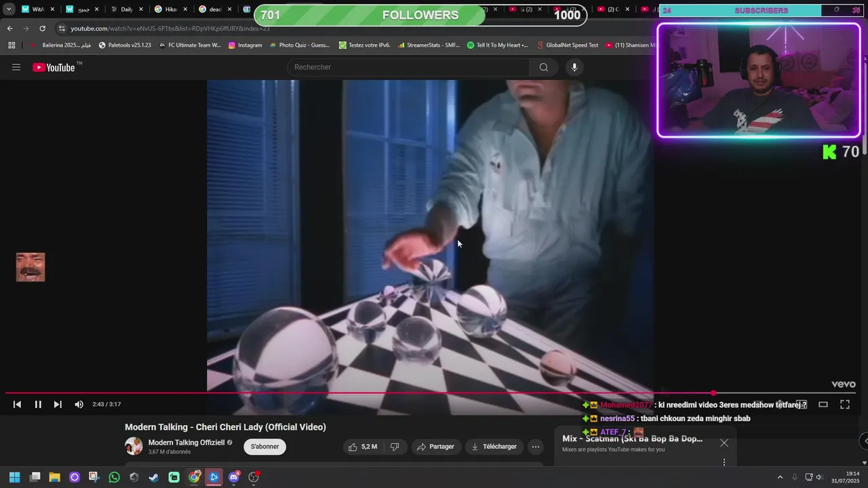This screenshot has width=868, height=488.
Task: Open Steam from taskbar
Action: 154,477
